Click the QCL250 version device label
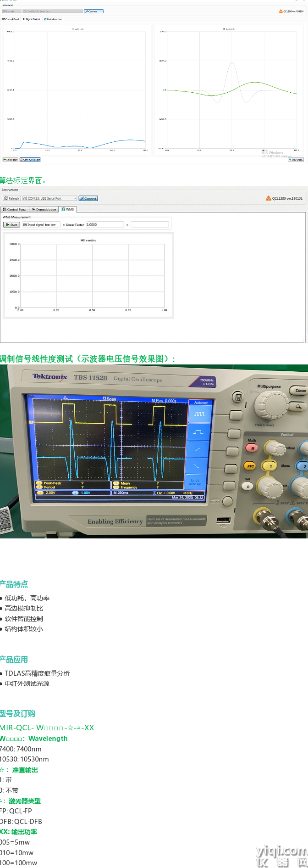308x868 pixels. click(291, 11)
